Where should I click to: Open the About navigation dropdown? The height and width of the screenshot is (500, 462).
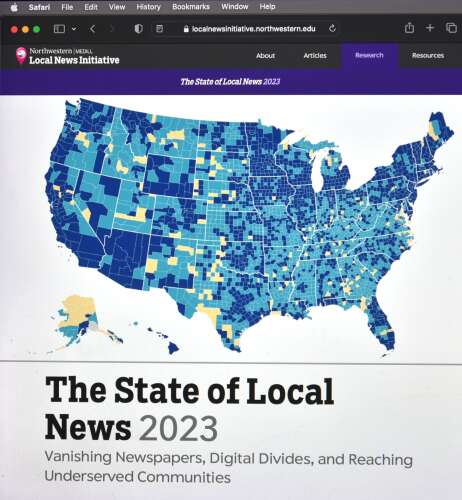coord(266,56)
